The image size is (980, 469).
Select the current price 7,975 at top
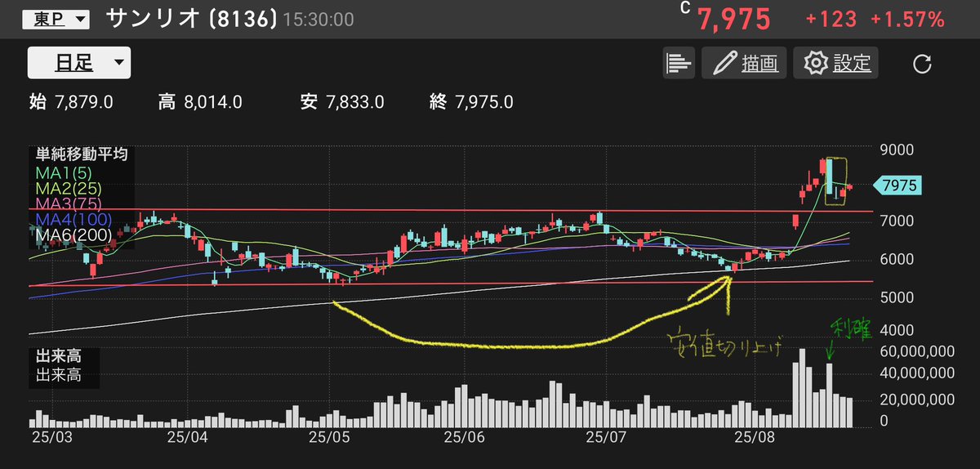pyautogui.click(x=733, y=20)
